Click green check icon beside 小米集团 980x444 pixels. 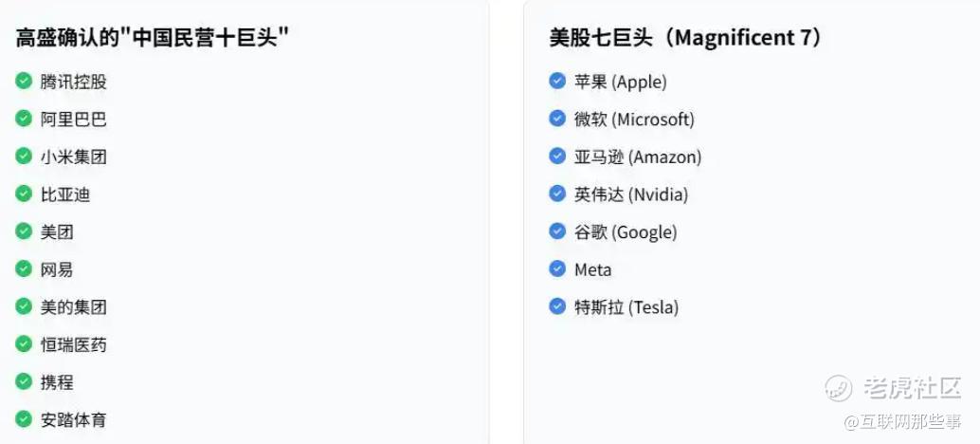click(24, 156)
